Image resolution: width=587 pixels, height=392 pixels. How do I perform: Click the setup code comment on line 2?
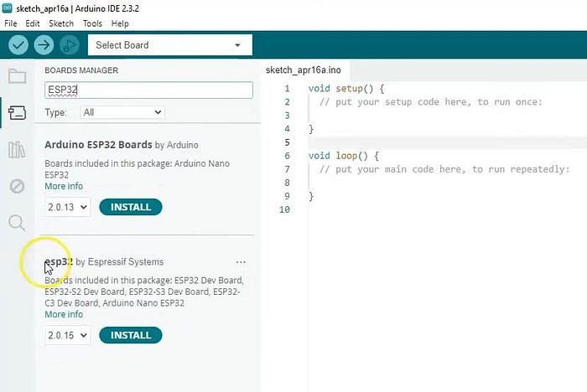tap(430, 102)
